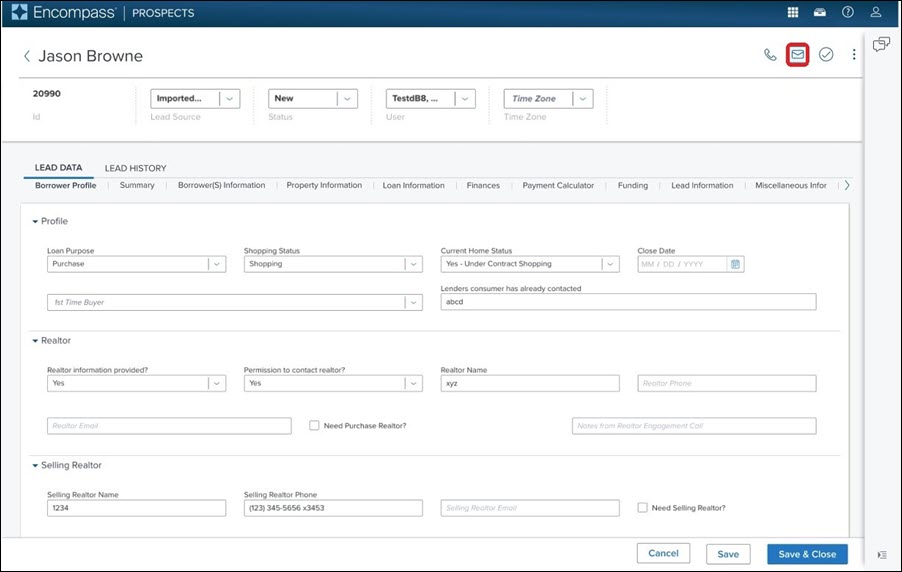The image size is (902, 572).
Task: Check Need Purchase Realtor checkbox
Action: (x=314, y=425)
